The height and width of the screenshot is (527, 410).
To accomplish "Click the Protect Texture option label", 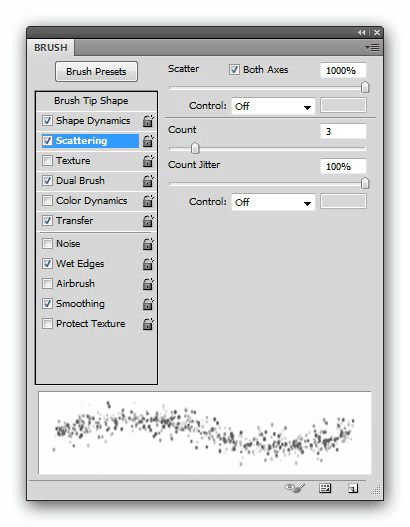I will [90, 323].
